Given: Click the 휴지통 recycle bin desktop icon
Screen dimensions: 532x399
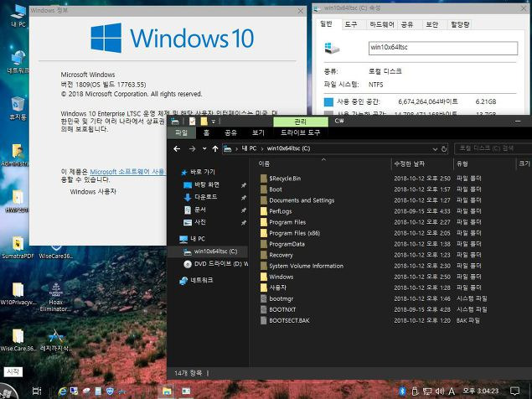Looking at the screenshot, I should click(x=18, y=108).
